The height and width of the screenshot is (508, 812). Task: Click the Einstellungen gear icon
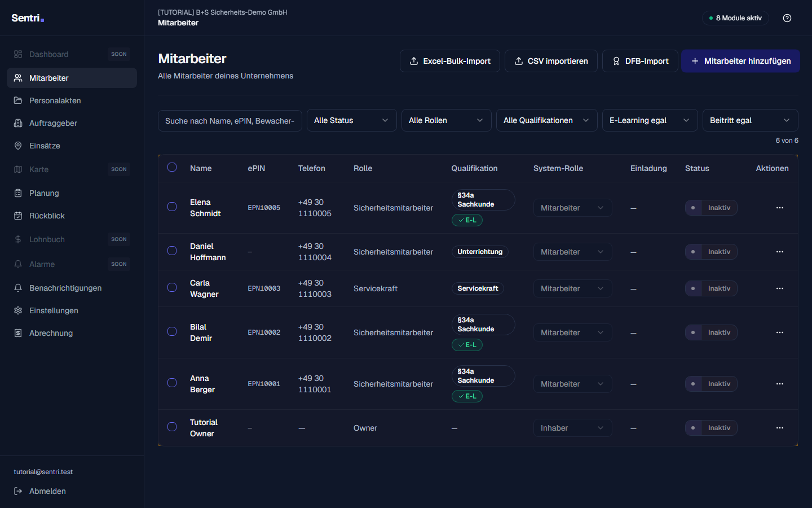[18, 310]
